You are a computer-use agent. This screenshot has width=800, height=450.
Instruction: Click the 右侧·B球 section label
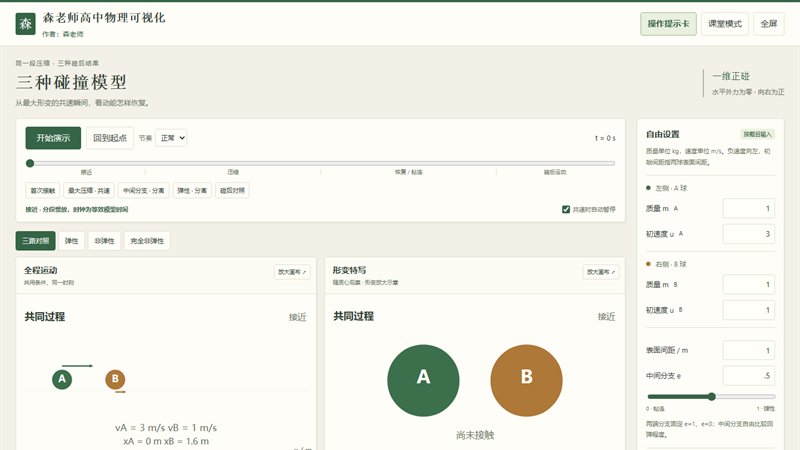[671, 264]
